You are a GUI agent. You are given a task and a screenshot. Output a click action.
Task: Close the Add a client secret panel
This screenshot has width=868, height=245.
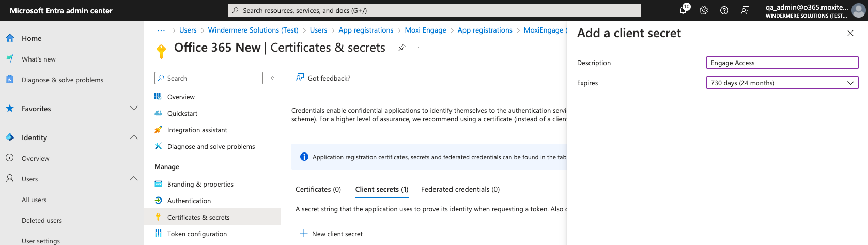coord(850,33)
